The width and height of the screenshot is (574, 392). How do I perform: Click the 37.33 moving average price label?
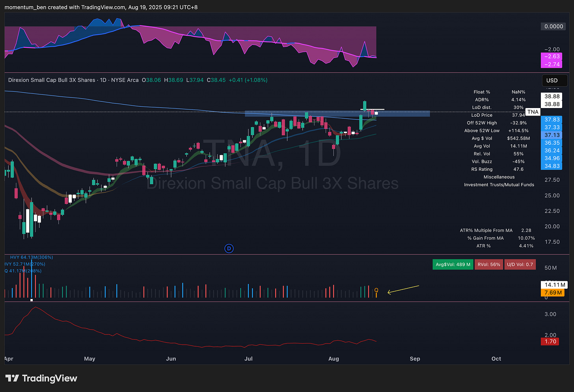click(552, 127)
